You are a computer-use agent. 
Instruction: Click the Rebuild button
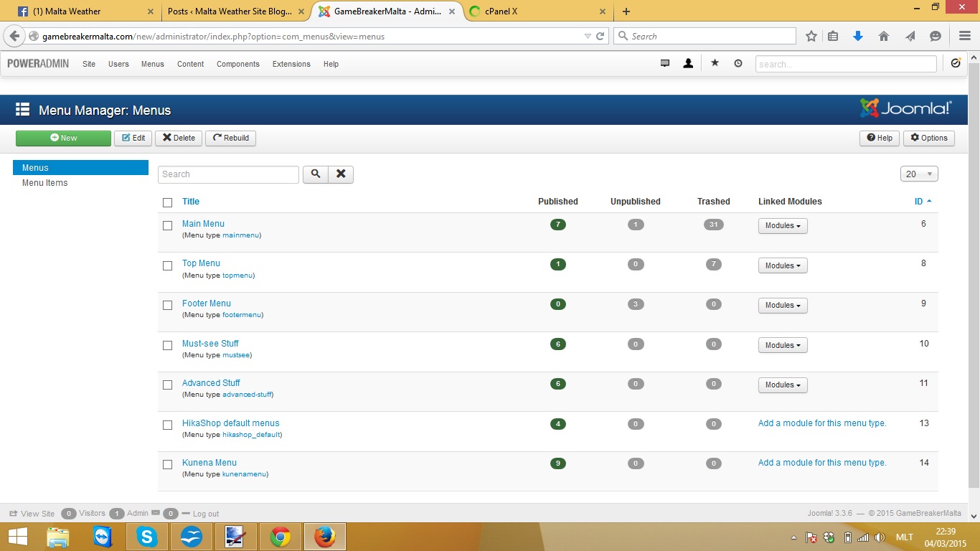231,138
